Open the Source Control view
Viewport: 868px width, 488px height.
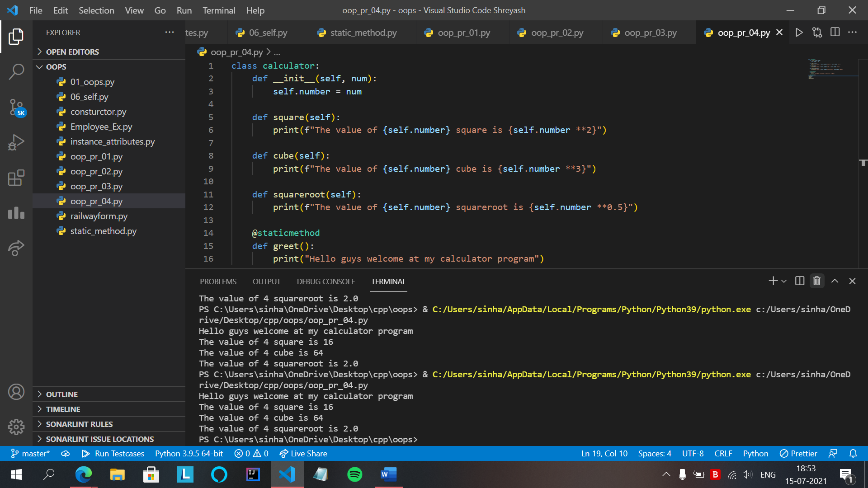click(16, 108)
